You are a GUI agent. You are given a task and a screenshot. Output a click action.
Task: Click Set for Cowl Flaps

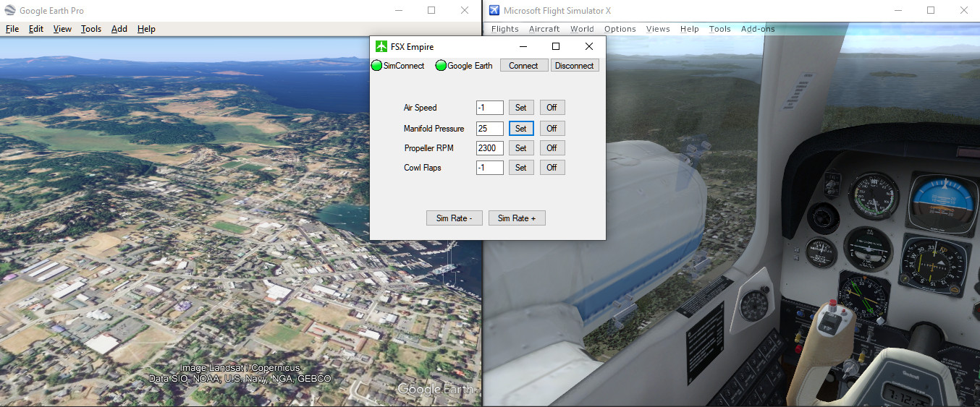[x=521, y=168]
